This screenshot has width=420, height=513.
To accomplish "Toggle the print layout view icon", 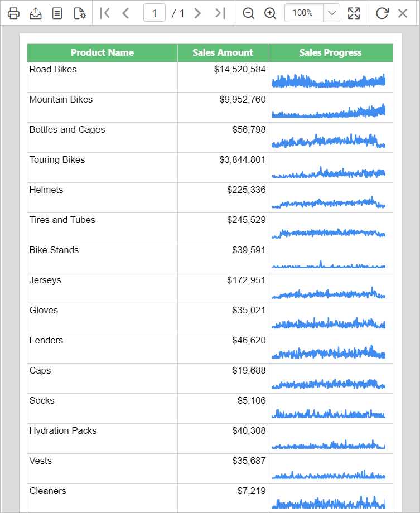I will pyautogui.click(x=57, y=13).
